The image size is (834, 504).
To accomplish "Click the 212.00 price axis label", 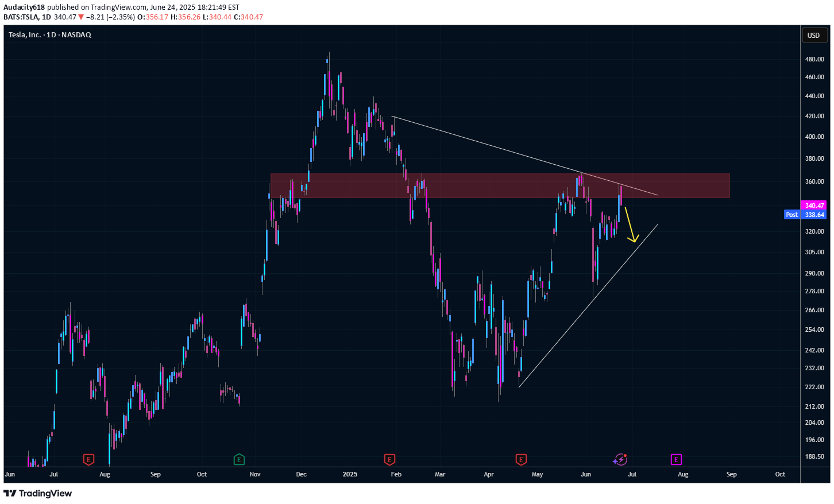I will pos(814,406).
